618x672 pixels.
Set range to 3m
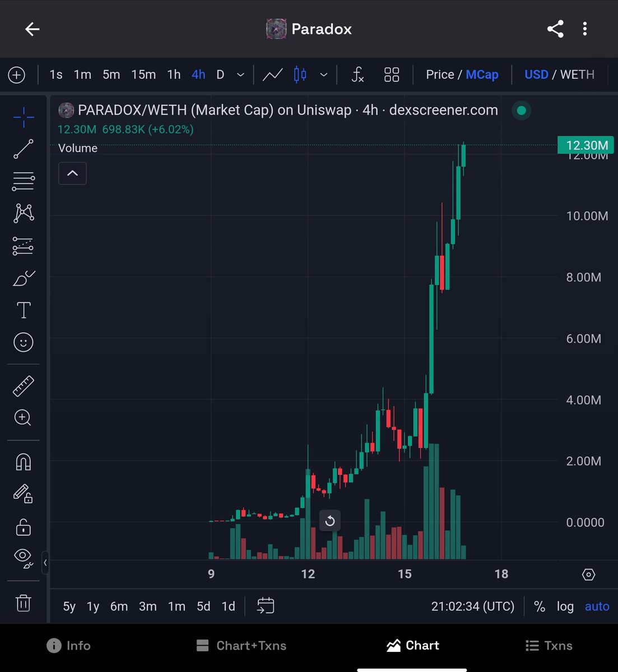pos(148,606)
